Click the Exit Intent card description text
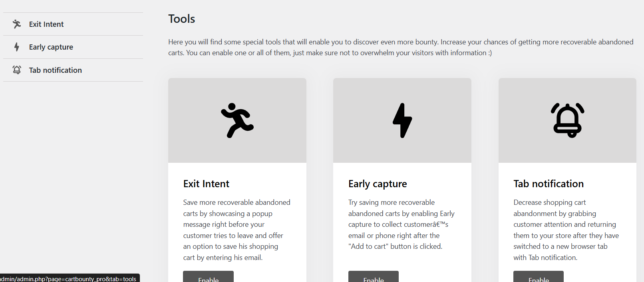This screenshot has height=282, width=644. tap(237, 230)
